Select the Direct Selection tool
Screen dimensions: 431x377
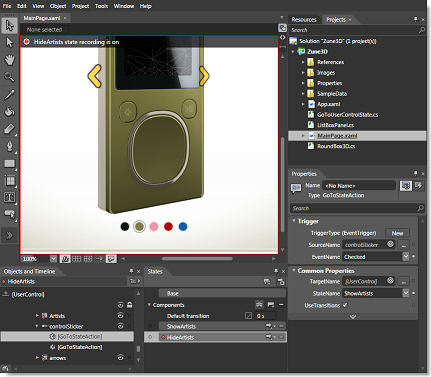coord(9,43)
